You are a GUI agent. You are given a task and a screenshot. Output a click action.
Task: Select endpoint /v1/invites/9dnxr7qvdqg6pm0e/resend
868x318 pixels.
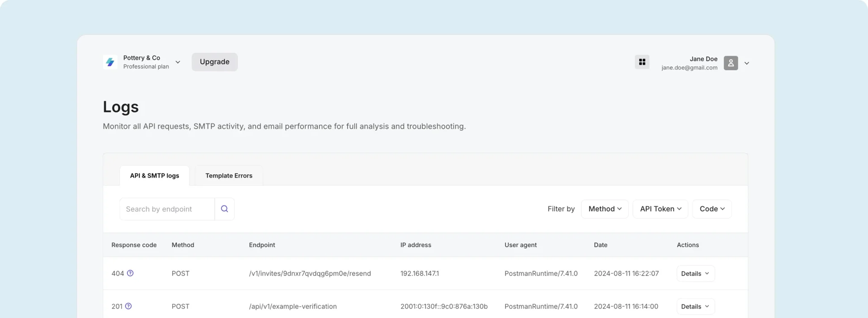pyautogui.click(x=310, y=273)
